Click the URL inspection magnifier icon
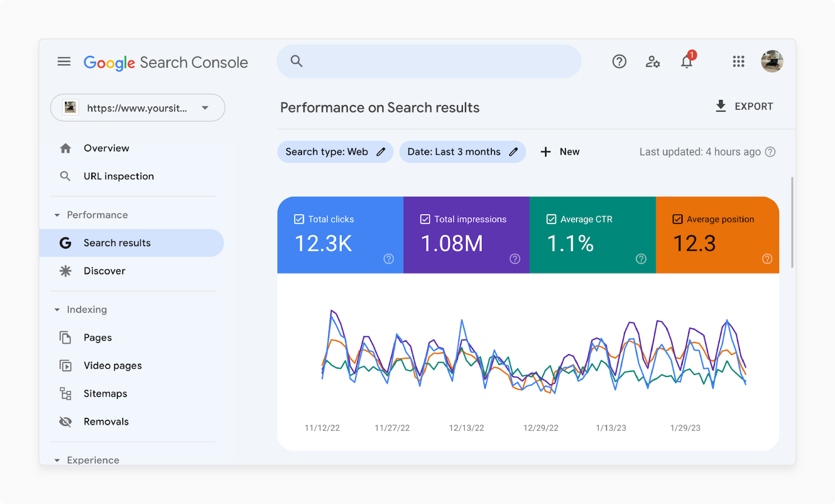 65,176
